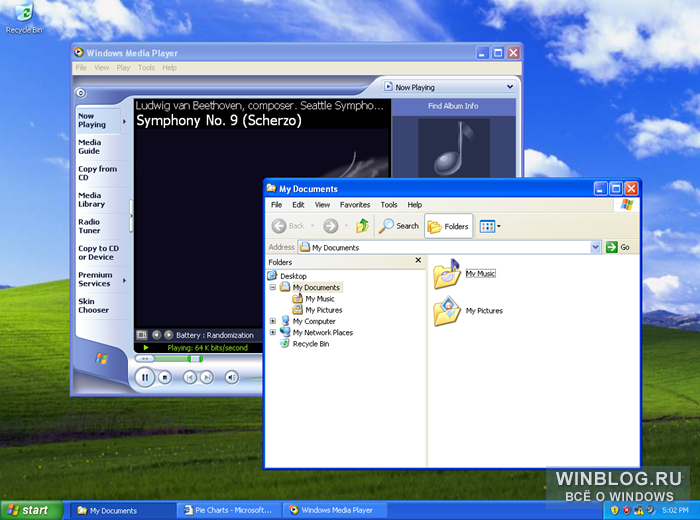Viewport: 700px width, 520px height.
Task: Click the taskbar handle on Media Player sidebar
Action: (x=131, y=216)
